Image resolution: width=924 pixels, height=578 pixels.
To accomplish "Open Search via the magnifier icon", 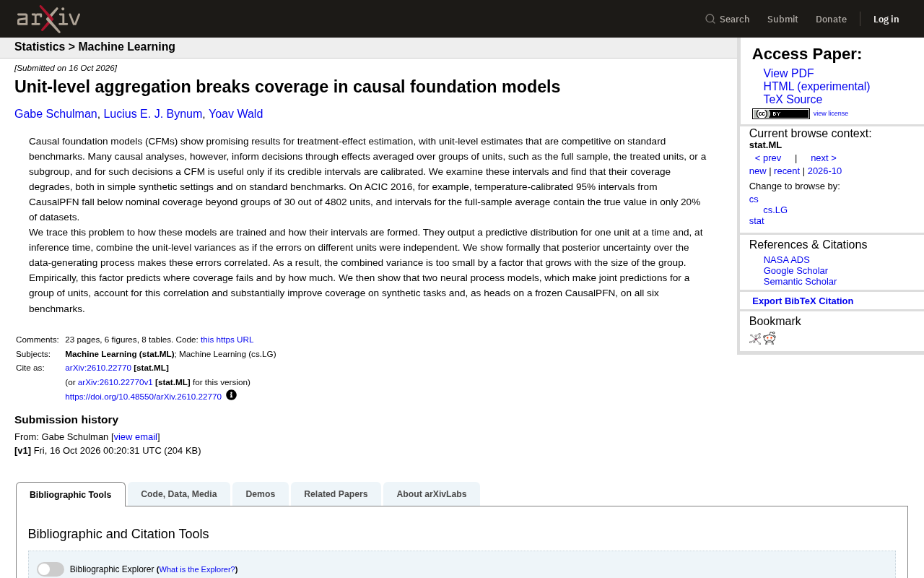I will point(710,19).
